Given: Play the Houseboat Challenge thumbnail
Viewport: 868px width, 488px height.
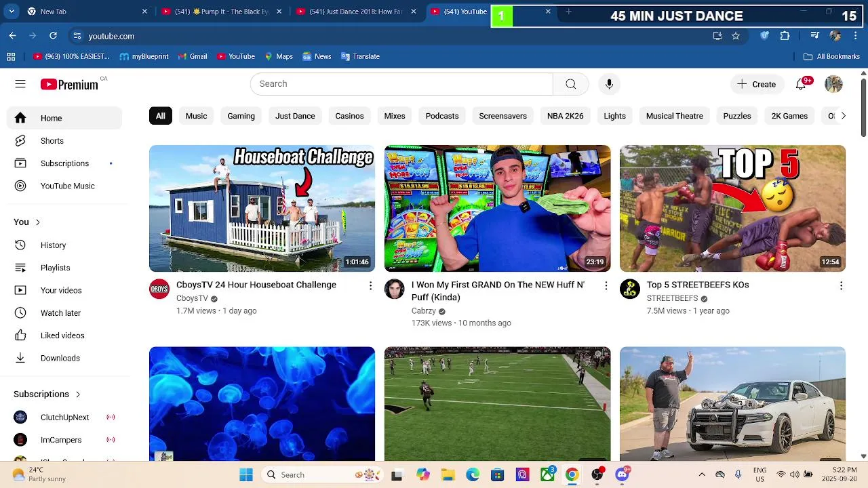Looking at the screenshot, I should [262, 209].
